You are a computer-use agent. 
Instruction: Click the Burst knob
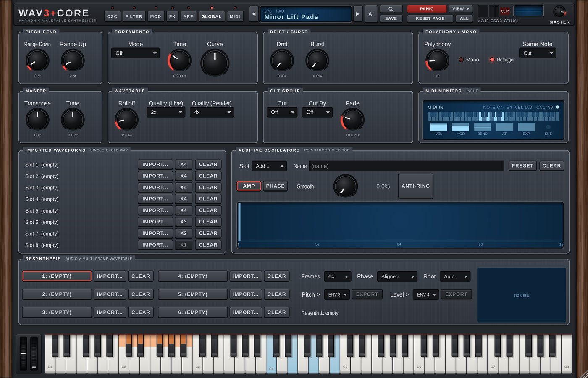[x=317, y=60]
